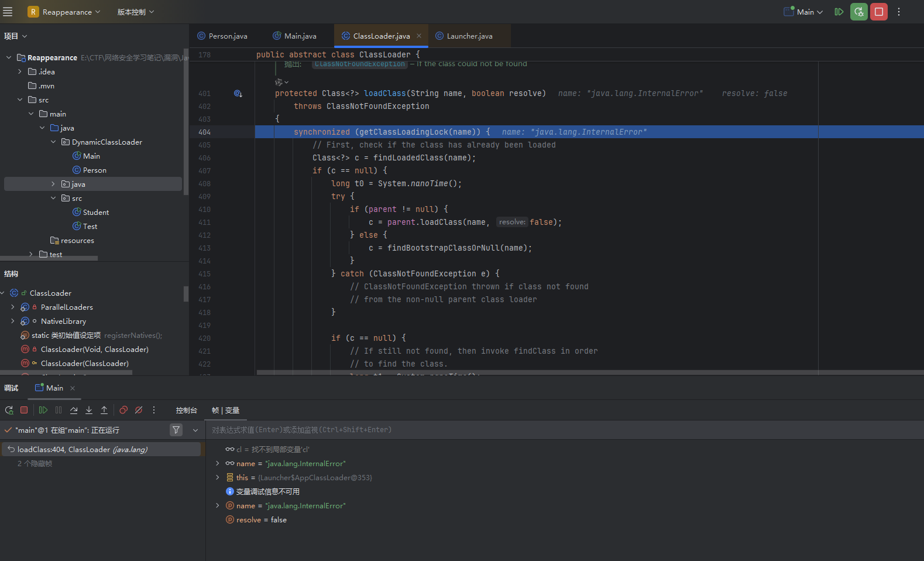Select the loadClass:404 stack frame

82,450
